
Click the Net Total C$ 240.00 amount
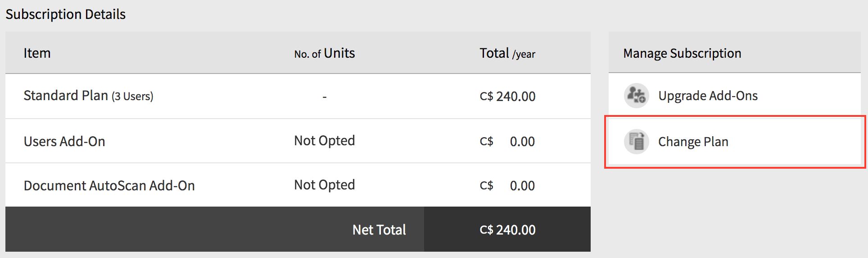tap(507, 230)
